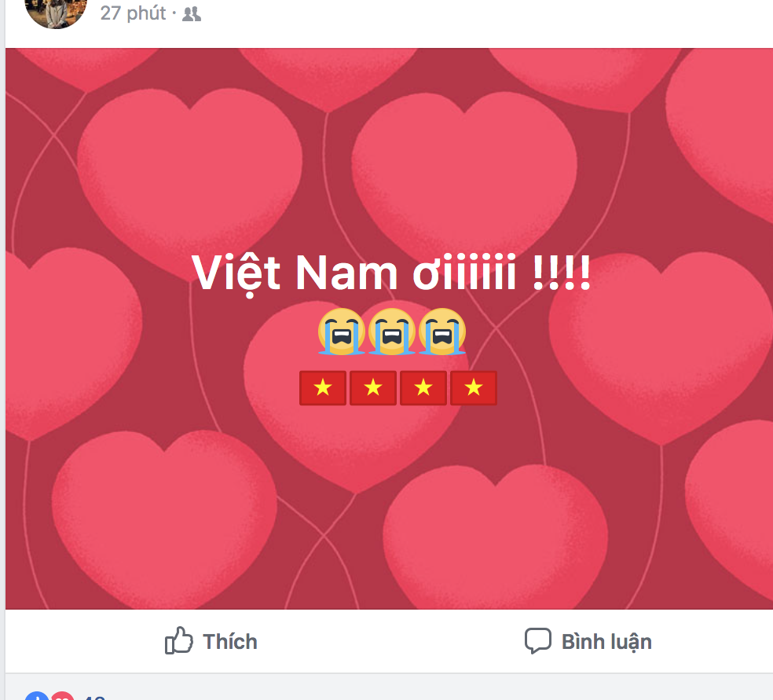
Task: Open the poster's profile picture
Action: click(56, 10)
